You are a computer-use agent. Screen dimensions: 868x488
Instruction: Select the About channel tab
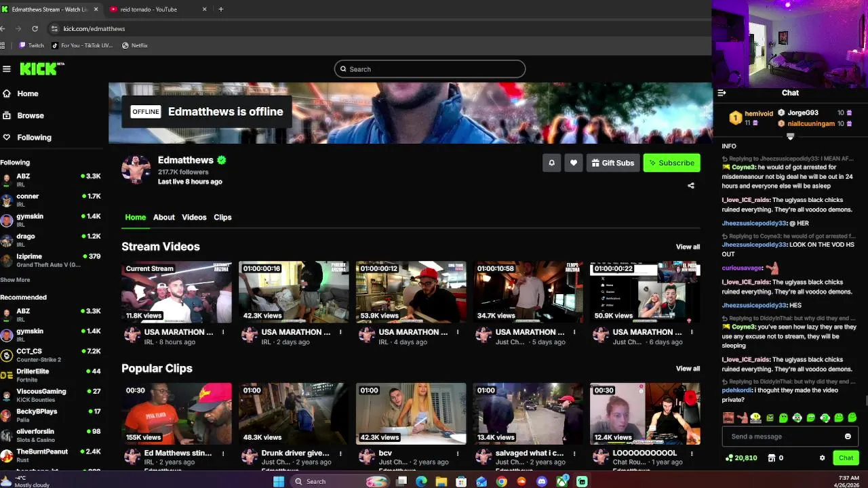(x=163, y=217)
